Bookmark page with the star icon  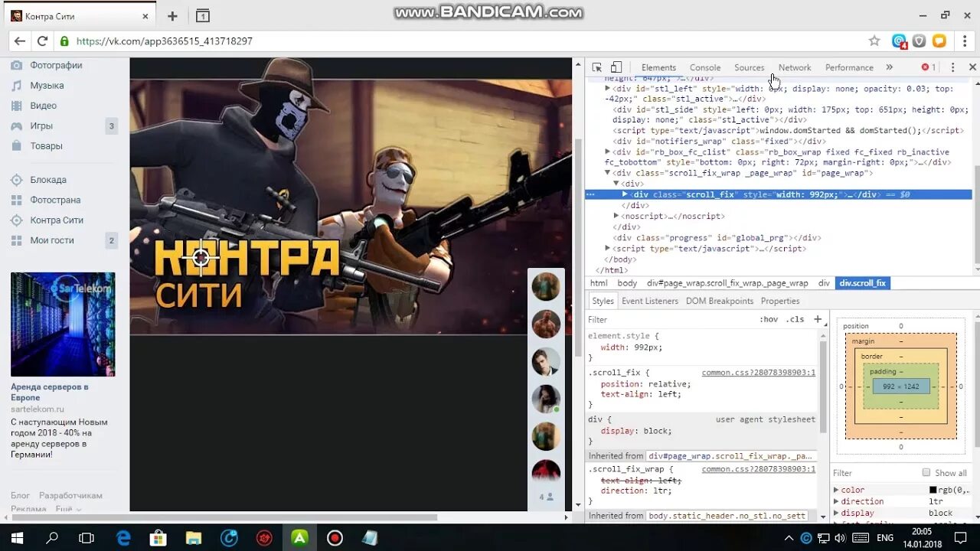tap(874, 41)
